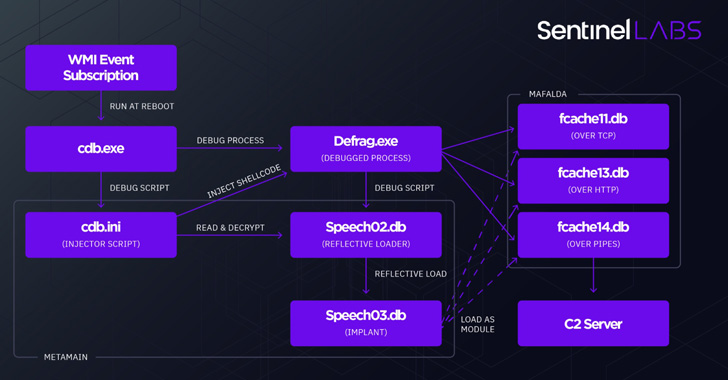The image size is (728, 380).
Task: Click the LOAD AS MODULE label
Action: (477, 324)
